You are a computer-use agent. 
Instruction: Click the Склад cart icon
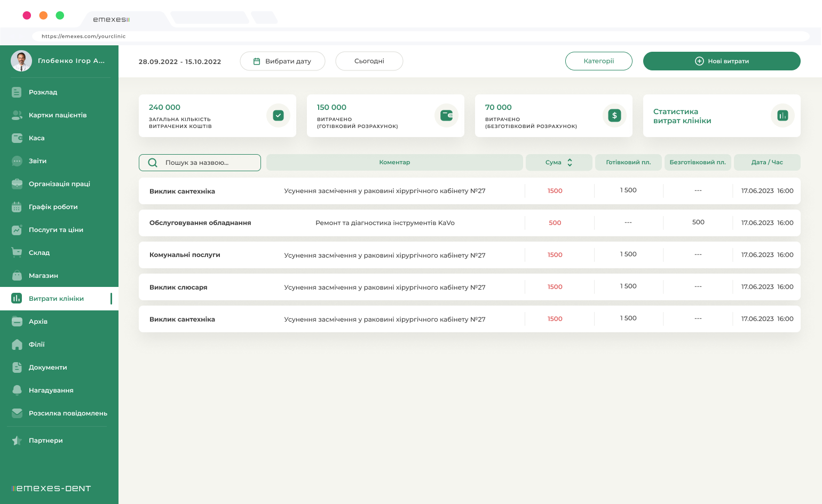click(17, 253)
